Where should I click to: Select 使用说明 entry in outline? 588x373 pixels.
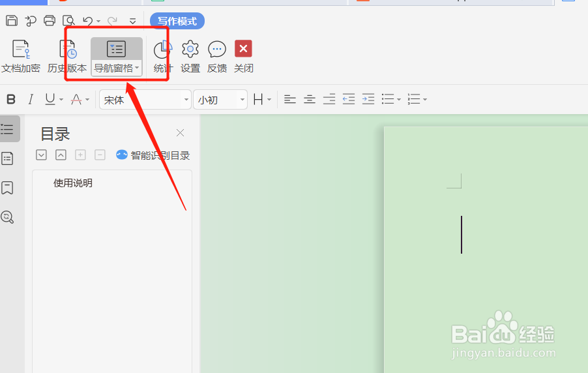pyautogui.click(x=73, y=183)
